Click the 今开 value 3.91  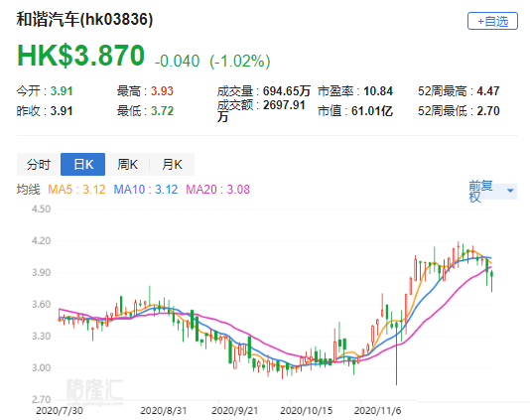pyautogui.click(x=62, y=91)
